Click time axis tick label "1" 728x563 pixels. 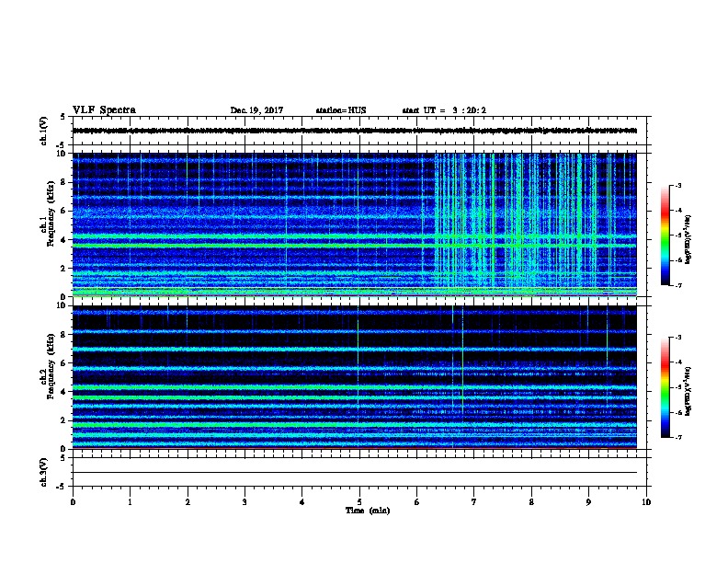pyautogui.click(x=130, y=501)
